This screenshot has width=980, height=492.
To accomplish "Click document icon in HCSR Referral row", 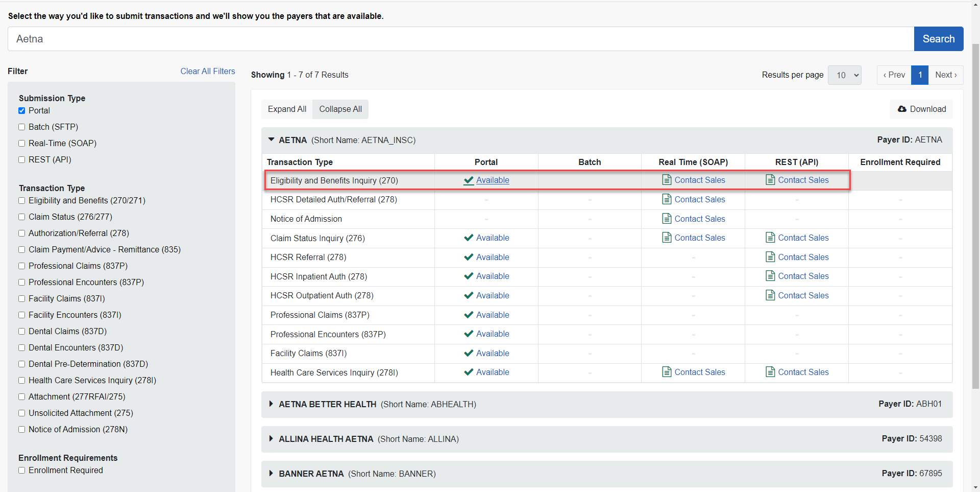I will tap(770, 257).
